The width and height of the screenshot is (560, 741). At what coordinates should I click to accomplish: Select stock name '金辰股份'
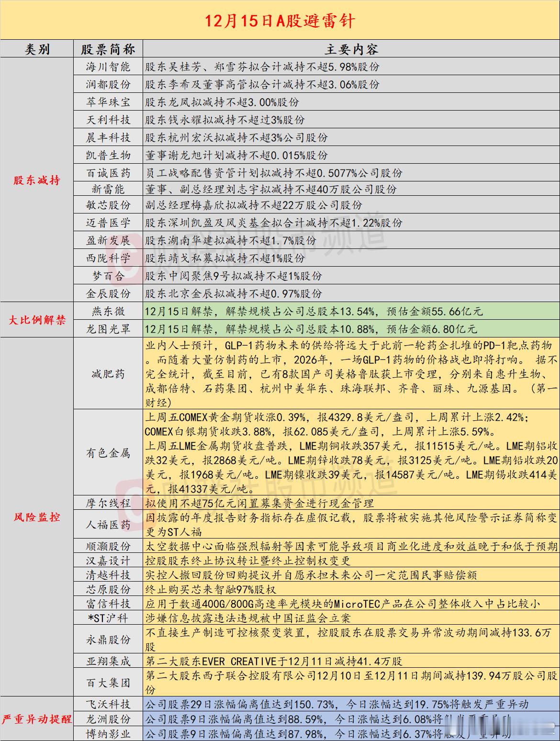point(108,293)
